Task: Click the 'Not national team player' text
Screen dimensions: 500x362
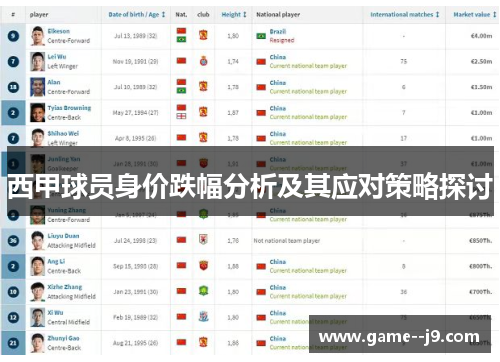Action: pyautogui.click(x=287, y=240)
